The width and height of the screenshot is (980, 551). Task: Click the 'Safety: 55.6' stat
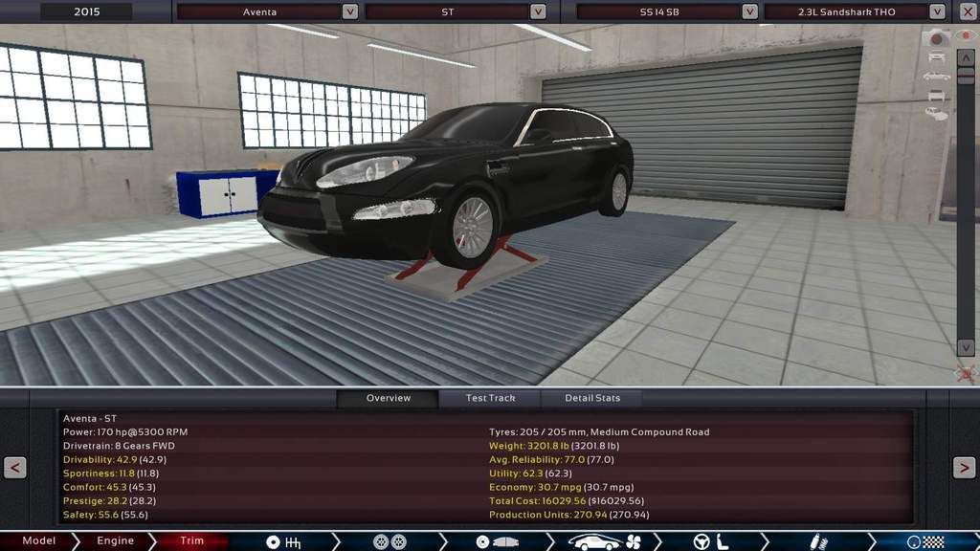[105, 514]
